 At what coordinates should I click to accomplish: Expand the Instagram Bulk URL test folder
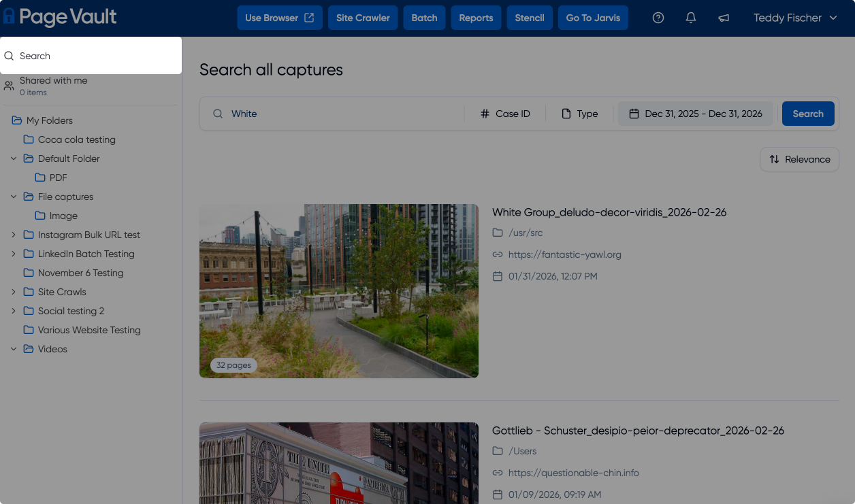point(14,235)
